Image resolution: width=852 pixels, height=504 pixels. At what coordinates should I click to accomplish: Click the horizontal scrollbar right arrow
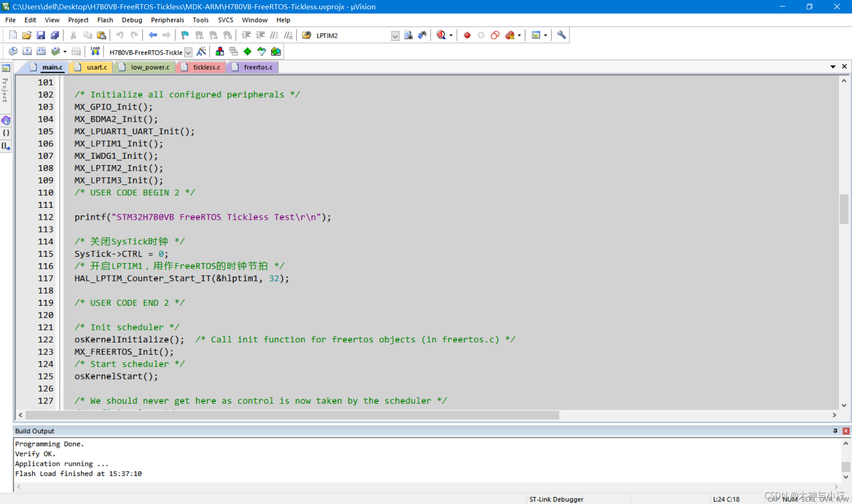(x=834, y=415)
